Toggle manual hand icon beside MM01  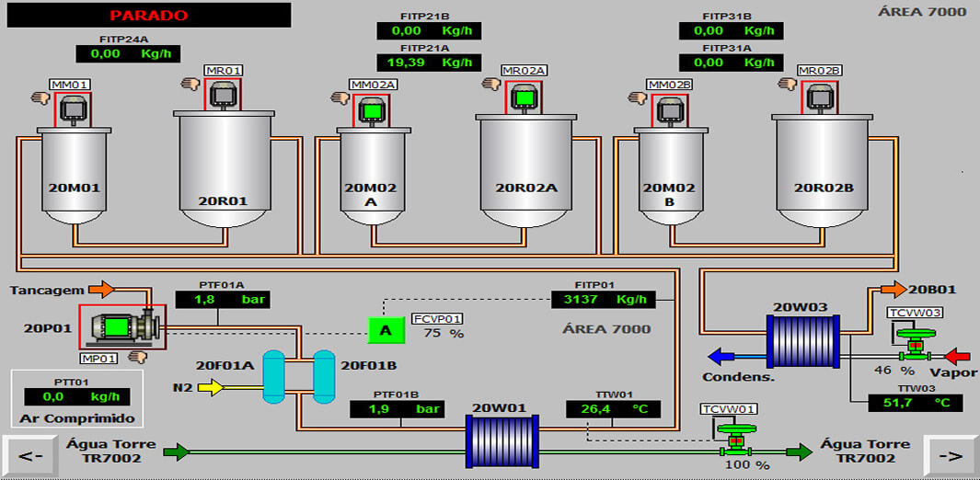coord(39,97)
